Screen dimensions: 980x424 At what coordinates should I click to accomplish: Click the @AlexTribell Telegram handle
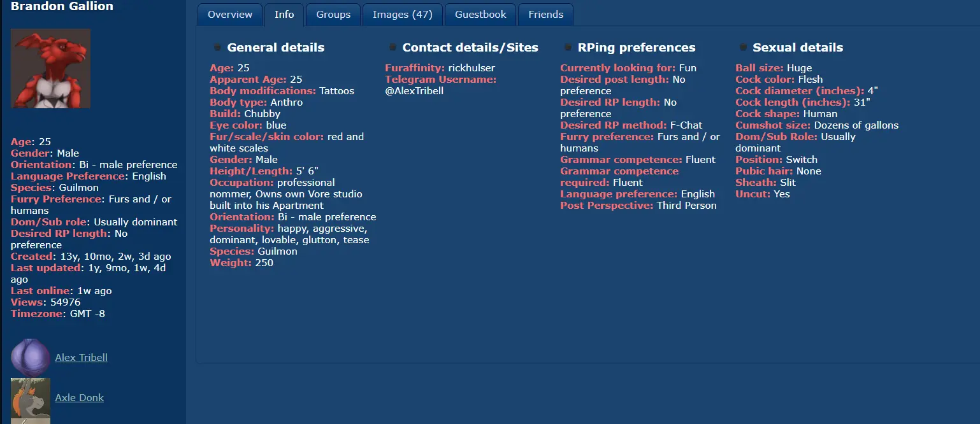(414, 91)
